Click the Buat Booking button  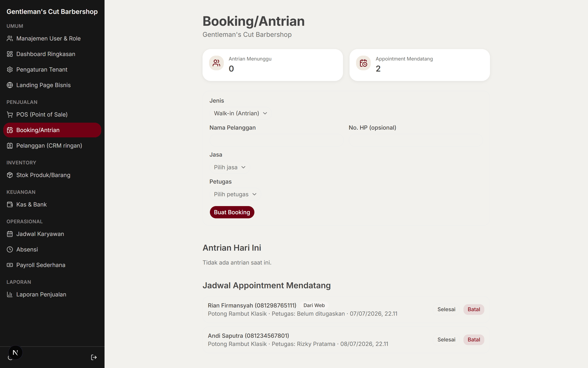point(232,212)
